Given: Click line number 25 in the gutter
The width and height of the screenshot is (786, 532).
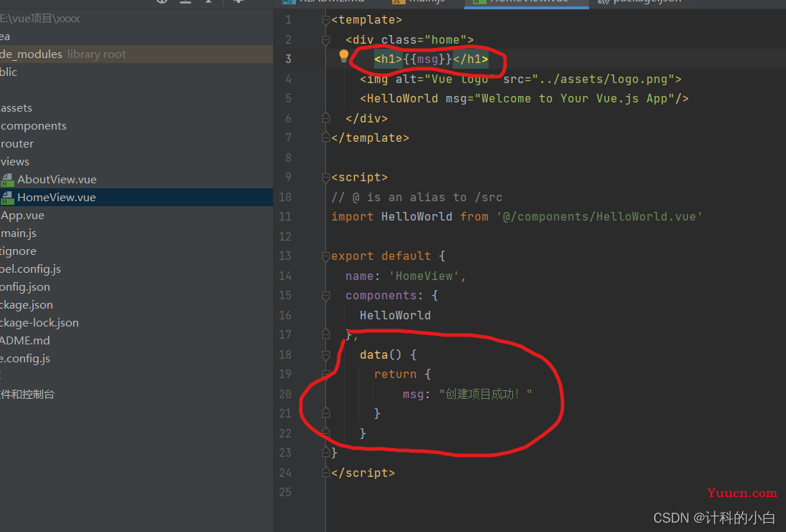Looking at the screenshot, I should coord(285,493).
